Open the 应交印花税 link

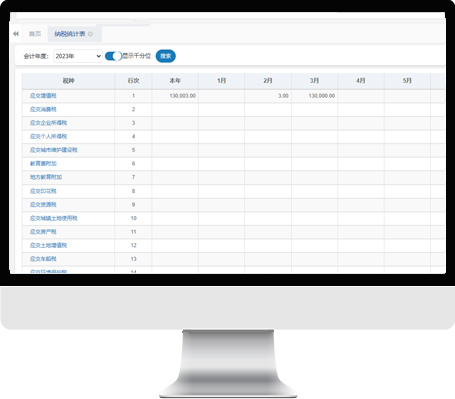pyautogui.click(x=43, y=191)
